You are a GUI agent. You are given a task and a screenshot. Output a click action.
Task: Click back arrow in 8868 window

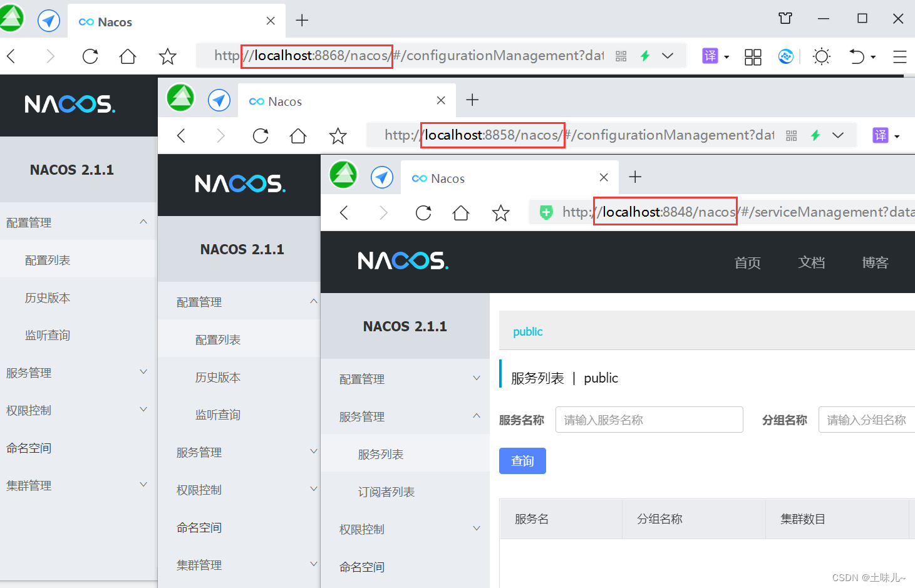point(11,56)
